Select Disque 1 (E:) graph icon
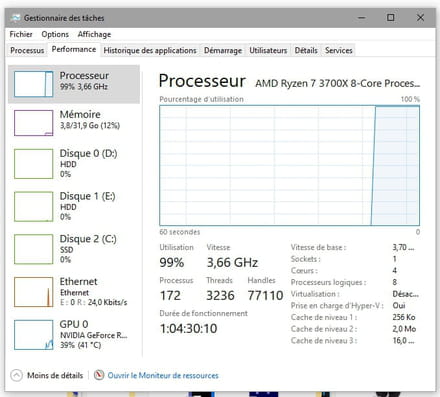Viewport: 440px width, 397px height. point(33,206)
